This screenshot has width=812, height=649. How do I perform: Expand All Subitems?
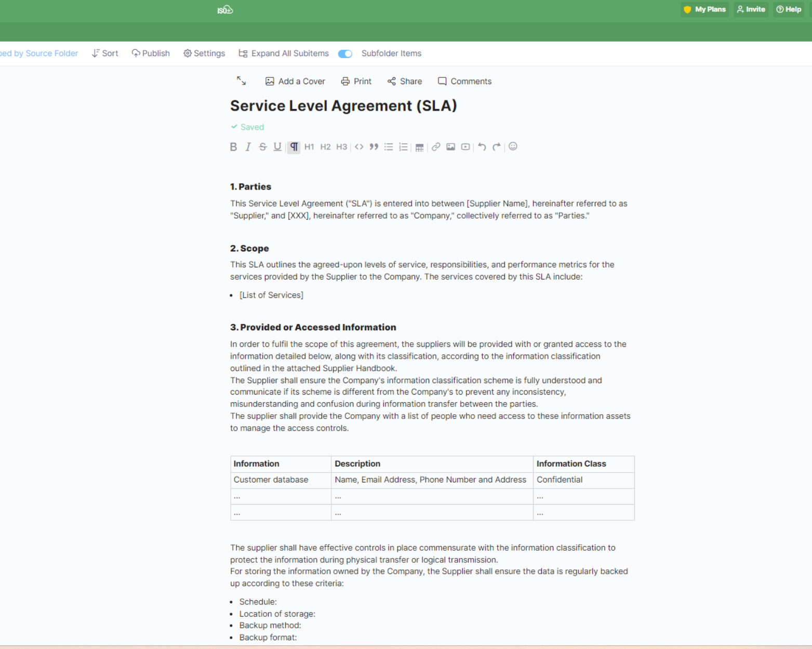pos(284,53)
